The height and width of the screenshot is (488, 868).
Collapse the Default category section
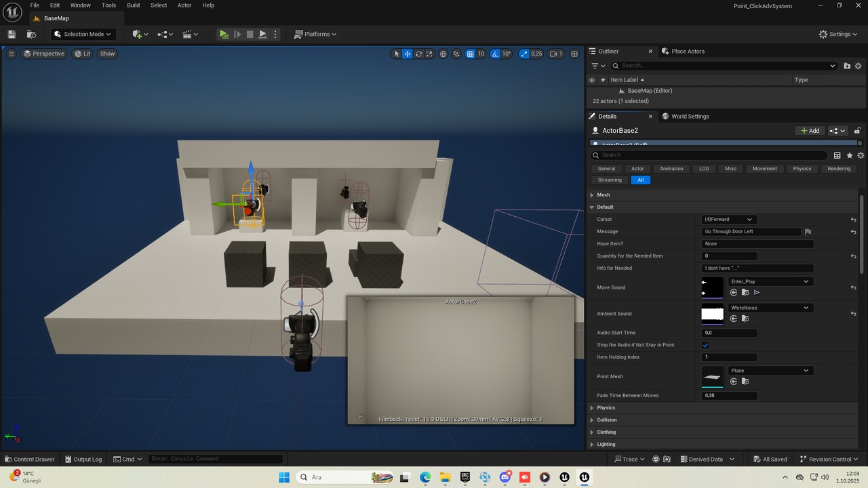tap(592, 207)
